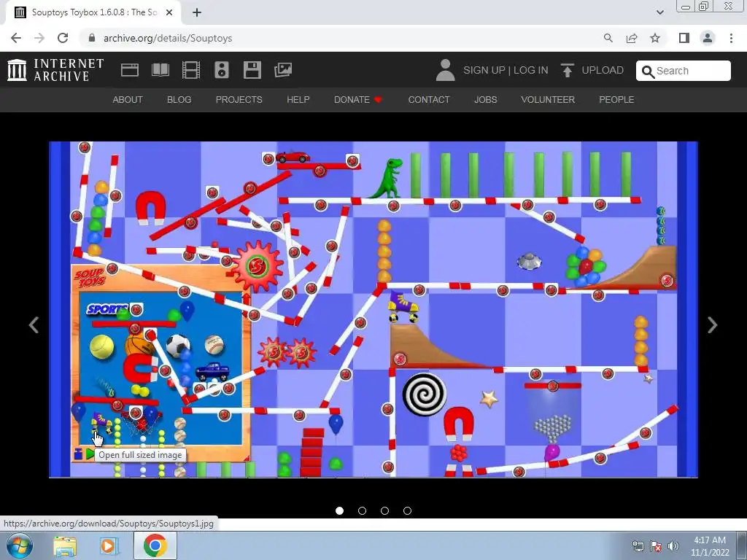This screenshot has height=560, width=747.
Task: Open the JOBS link
Action: (x=485, y=99)
